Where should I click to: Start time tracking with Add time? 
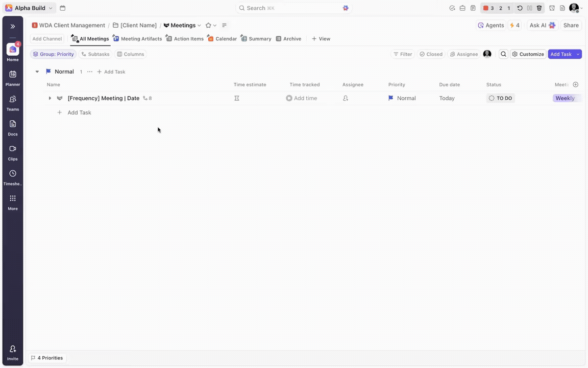tap(302, 98)
